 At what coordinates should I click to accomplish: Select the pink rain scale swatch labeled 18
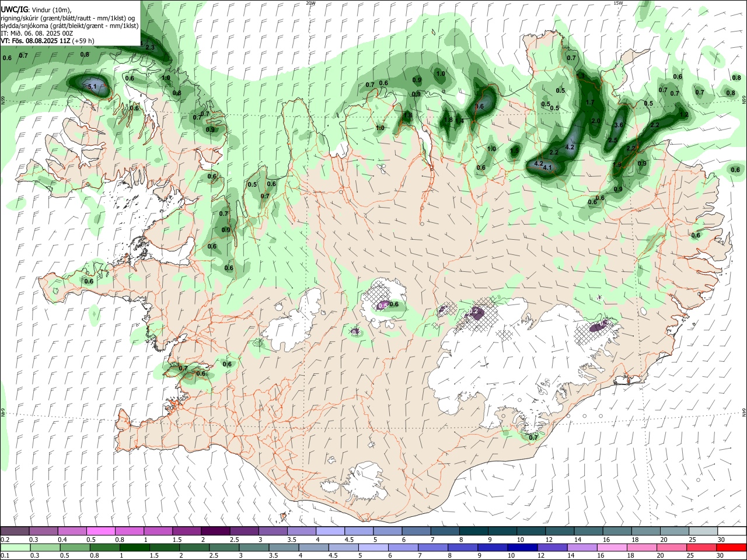641,547
